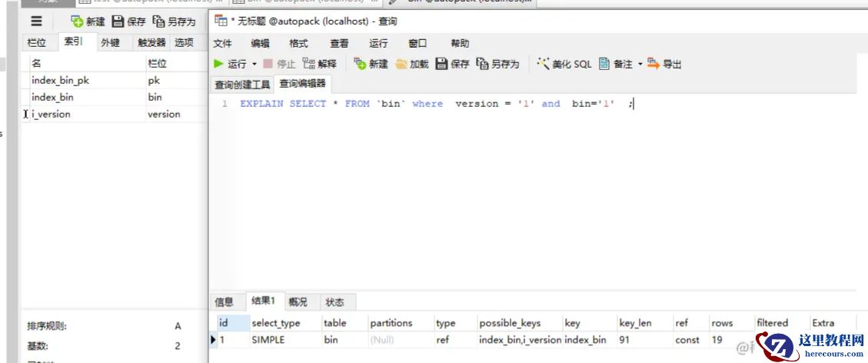The height and width of the screenshot is (363, 868).
Task: Switch to the Query Editor (查询编辑器) tab
Action: (303, 84)
